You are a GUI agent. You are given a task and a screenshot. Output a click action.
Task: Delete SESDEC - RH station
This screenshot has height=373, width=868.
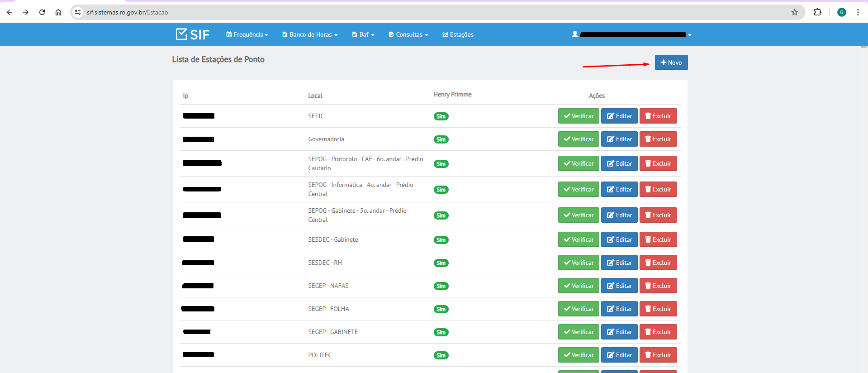(x=658, y=263)
